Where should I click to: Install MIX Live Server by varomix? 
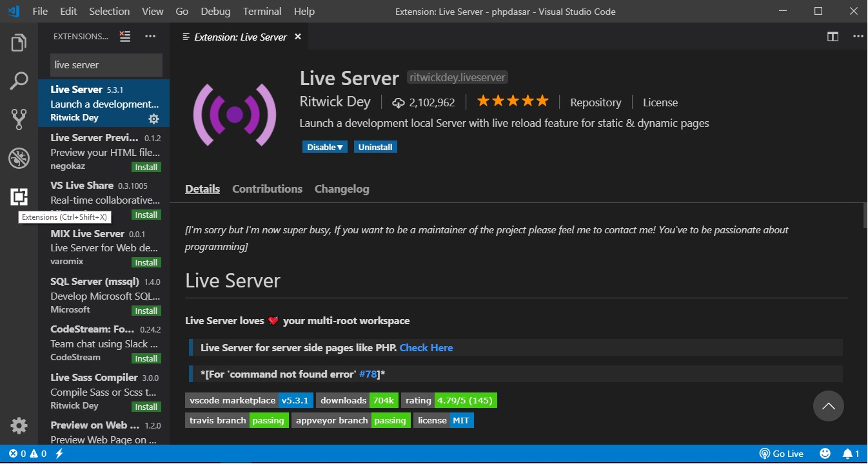click(146, 262)
